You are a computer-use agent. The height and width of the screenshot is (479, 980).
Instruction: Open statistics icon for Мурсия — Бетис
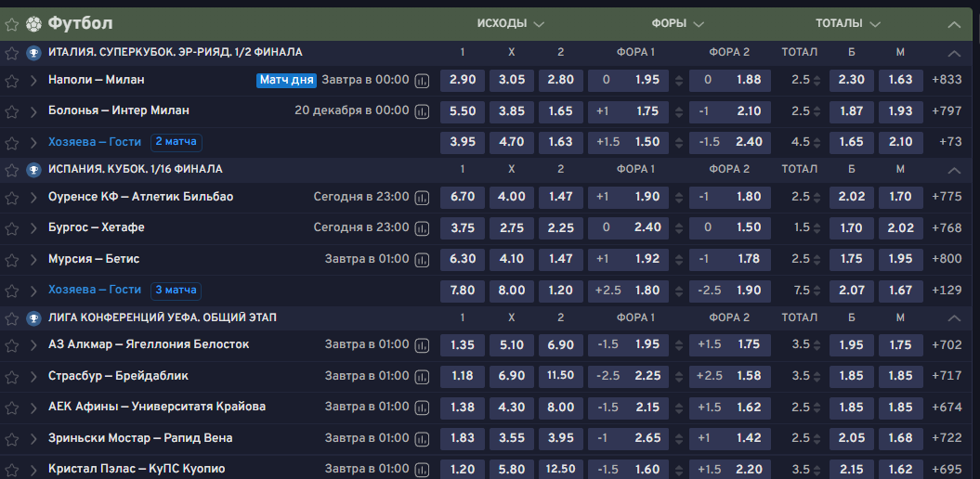coord(423,260)
